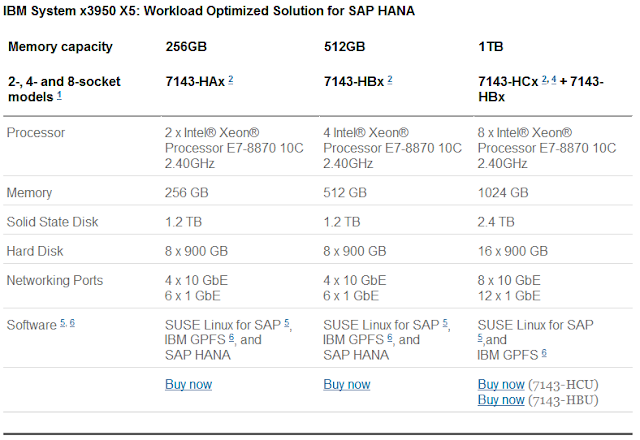Click Buy now link under 512GB column

[x=347, y=384]
